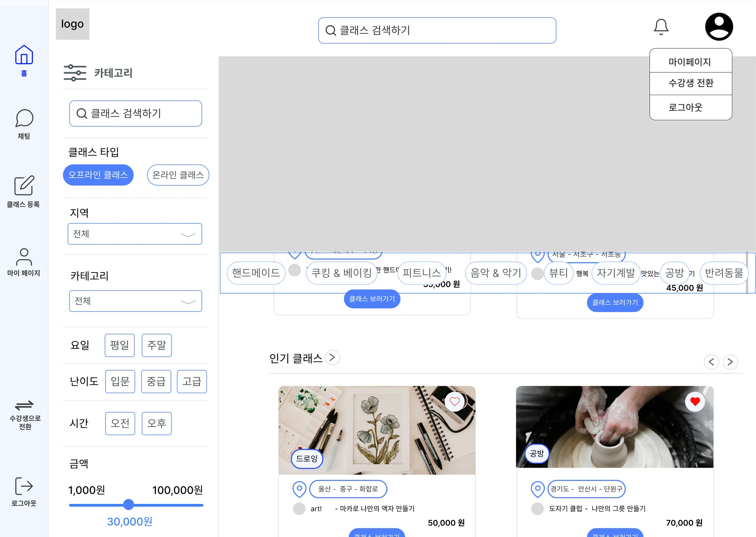Toggle the 평일 weekday filter

click(120, 345)
